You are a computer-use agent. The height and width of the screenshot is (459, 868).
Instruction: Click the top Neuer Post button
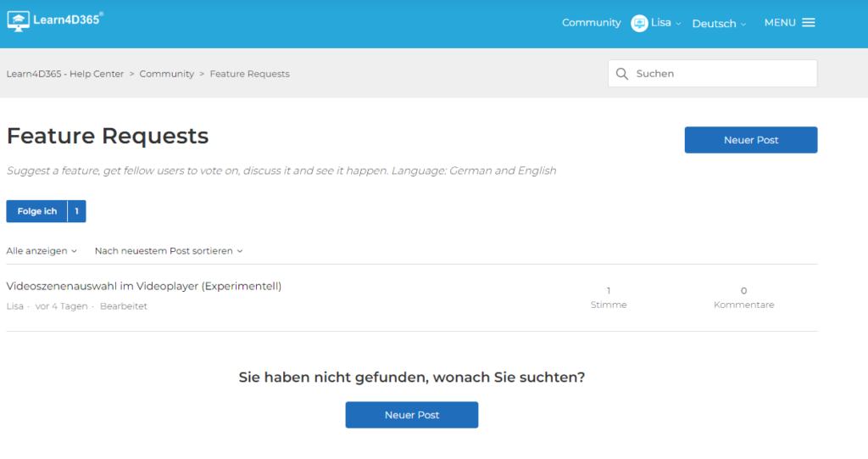[x=751, y=140]
